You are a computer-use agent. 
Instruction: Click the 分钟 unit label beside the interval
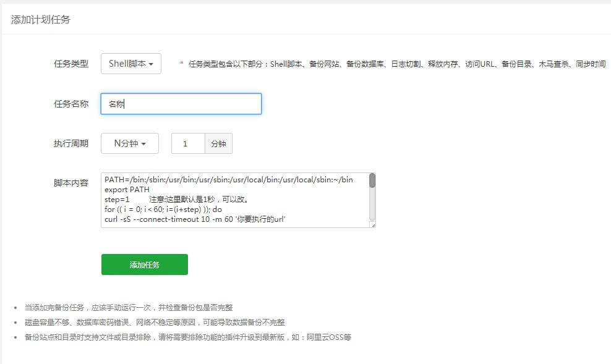click(x=219, y=143)
